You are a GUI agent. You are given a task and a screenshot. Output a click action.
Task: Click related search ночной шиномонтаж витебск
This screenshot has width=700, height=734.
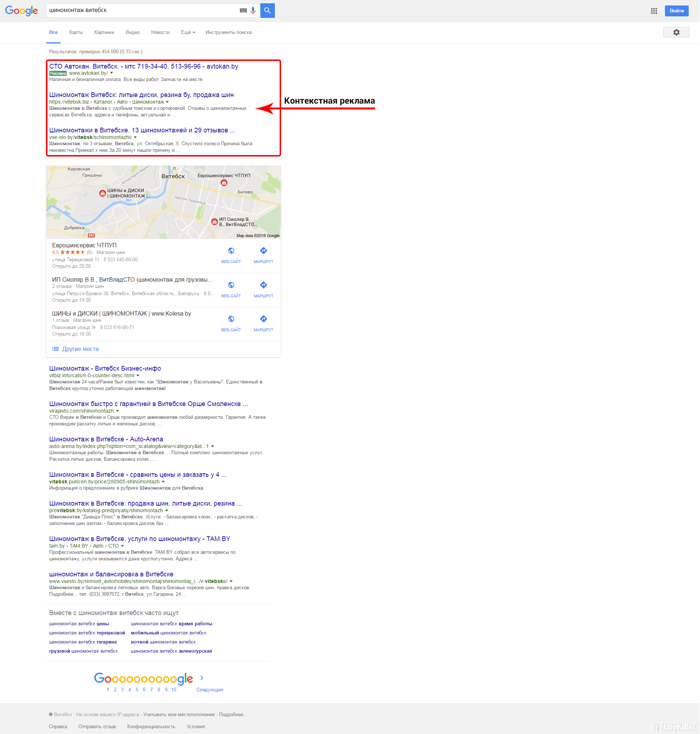tap(163, 642)
